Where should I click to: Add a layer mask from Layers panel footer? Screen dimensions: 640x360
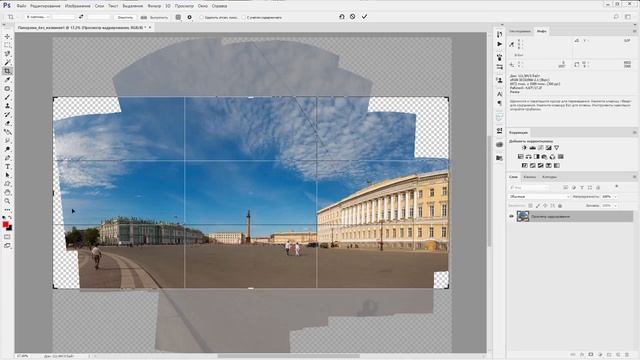click(x=591, y=355)
